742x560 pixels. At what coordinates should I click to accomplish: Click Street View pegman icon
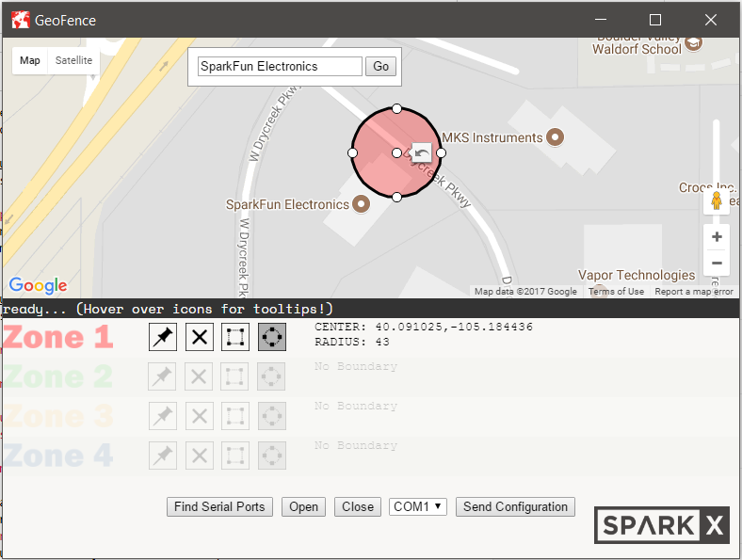[x=717, y=201]
